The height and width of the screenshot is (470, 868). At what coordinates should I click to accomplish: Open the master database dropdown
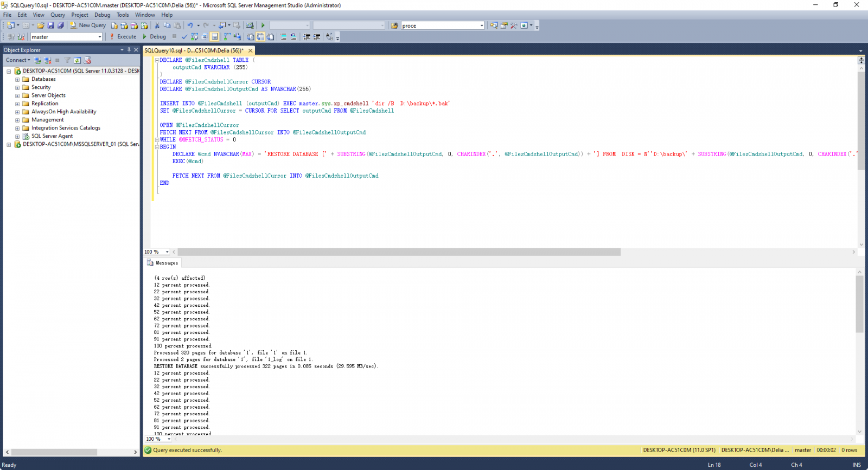click(x=100, y=37)
